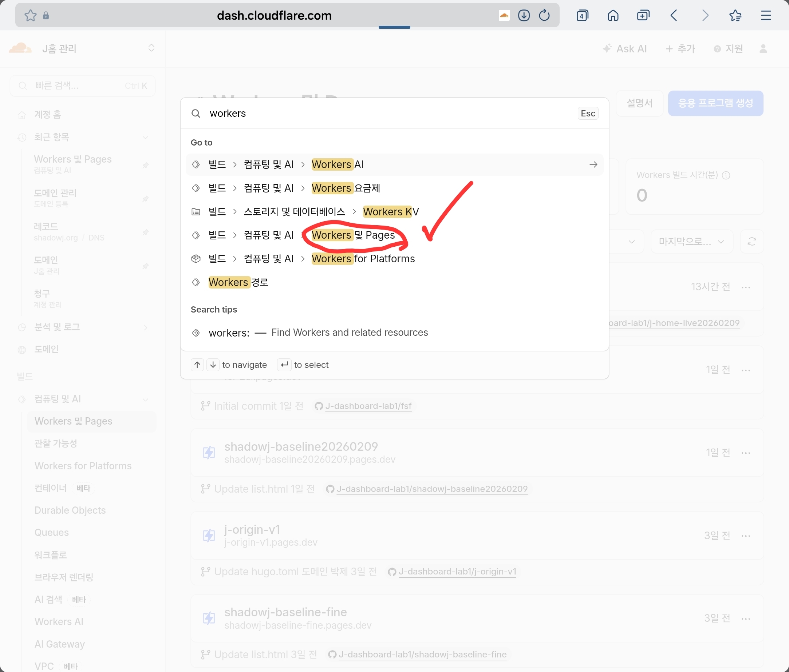Screen dimensions: 789x672
Task: Collapse the 최근 항목 section
Action: point(145,137)
